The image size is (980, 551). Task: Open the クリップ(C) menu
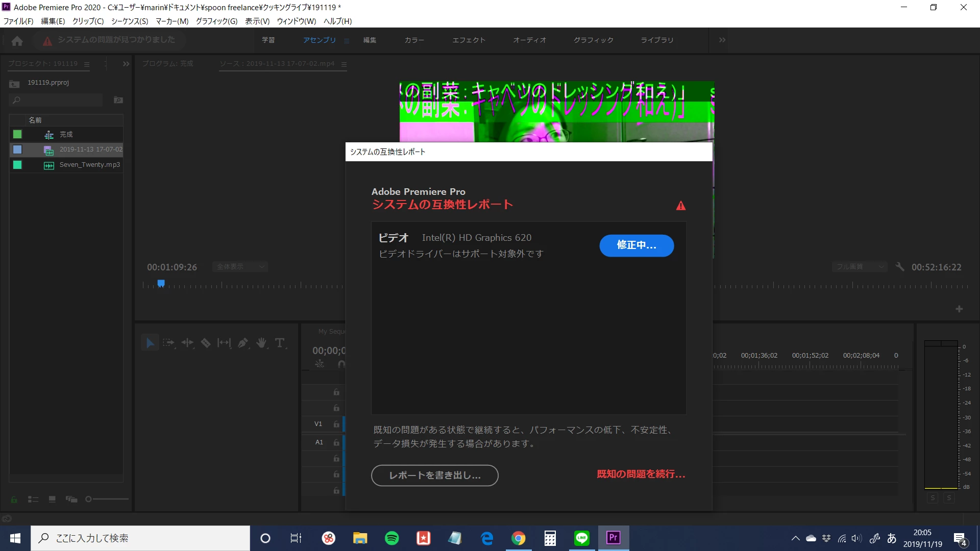click(88, 21)
